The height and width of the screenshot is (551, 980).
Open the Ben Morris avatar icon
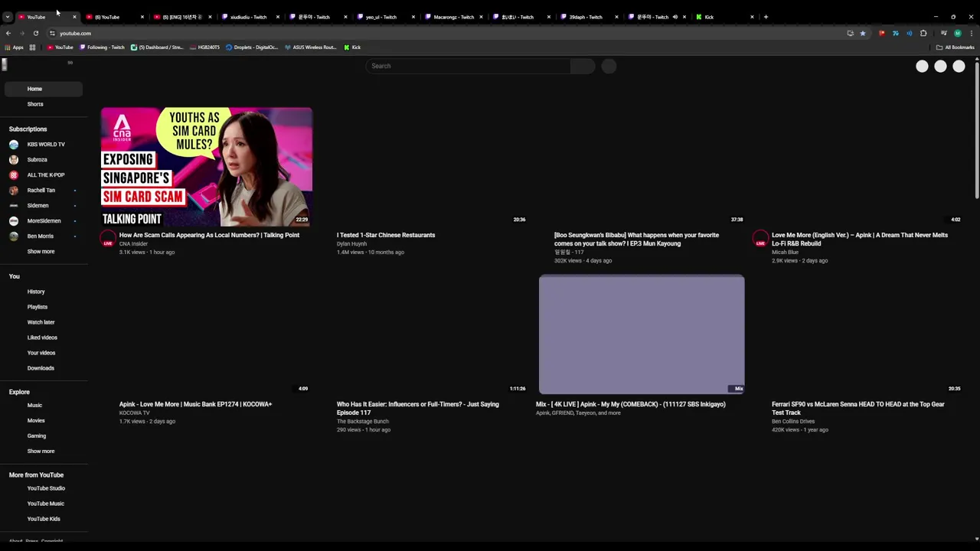(14, 236)
